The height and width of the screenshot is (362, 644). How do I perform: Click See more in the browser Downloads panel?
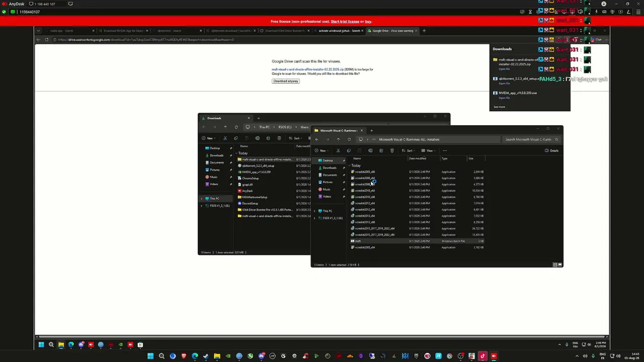click(499, 107)
